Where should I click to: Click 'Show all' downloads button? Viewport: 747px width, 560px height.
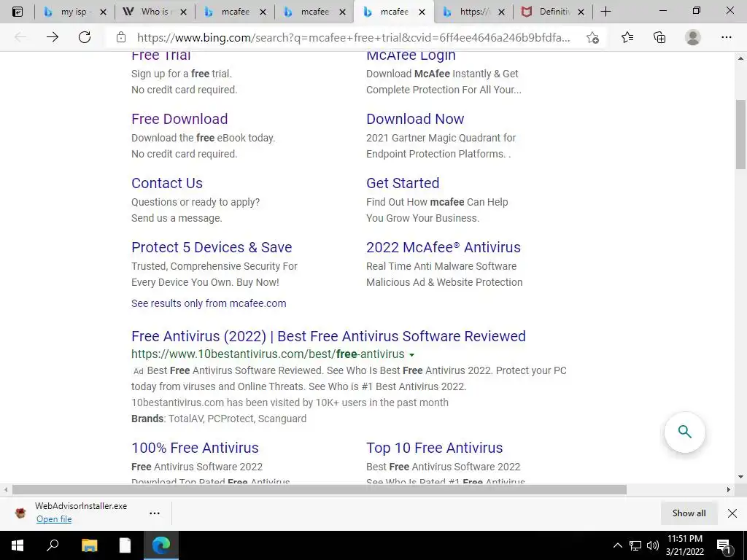coord(689,513)
